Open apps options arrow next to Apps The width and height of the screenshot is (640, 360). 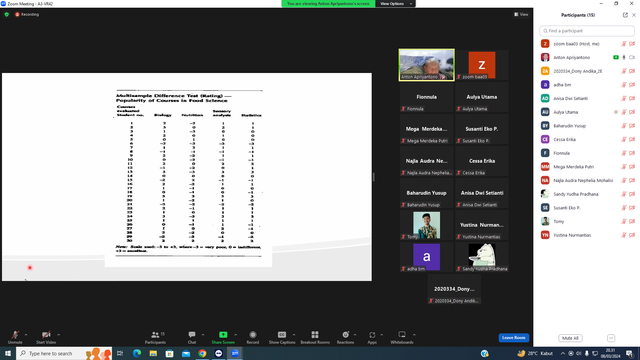(x=381, y=335)
